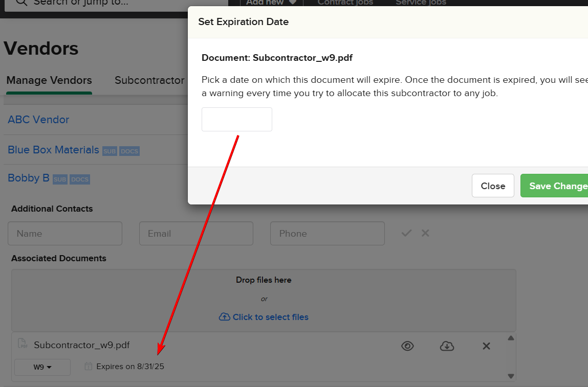Image resolution: width=588 pixels, height=387 pixels.
Task: Confirm additional contact with the checkmark icon
Action: click(x=406, y=233)
